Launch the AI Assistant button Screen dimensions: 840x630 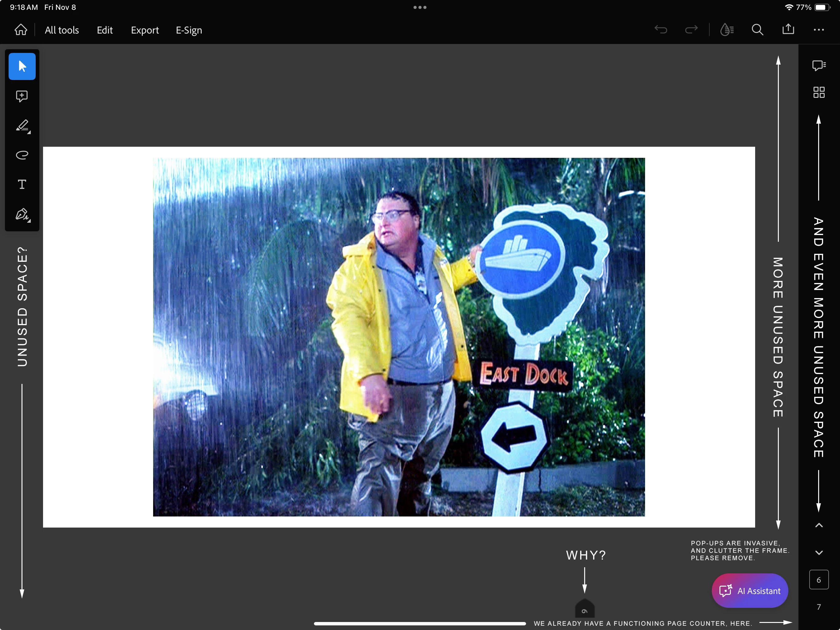click(x=750, y=591)
